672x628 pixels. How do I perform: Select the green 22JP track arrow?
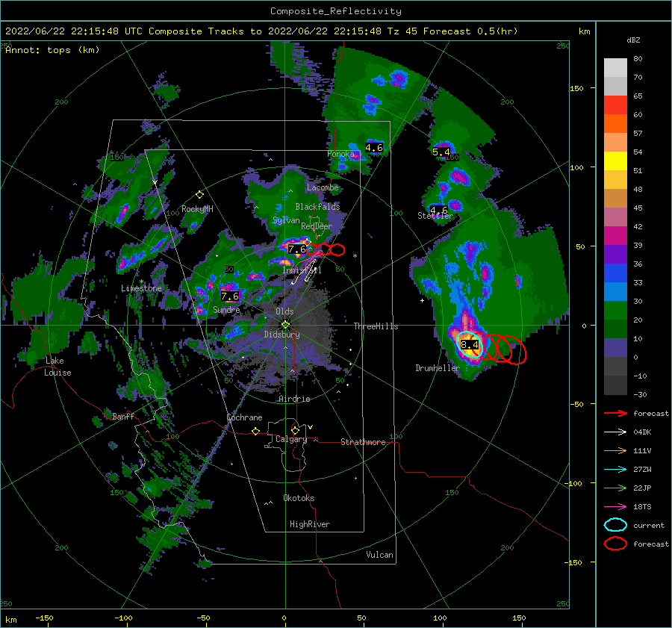pos(615,488)
